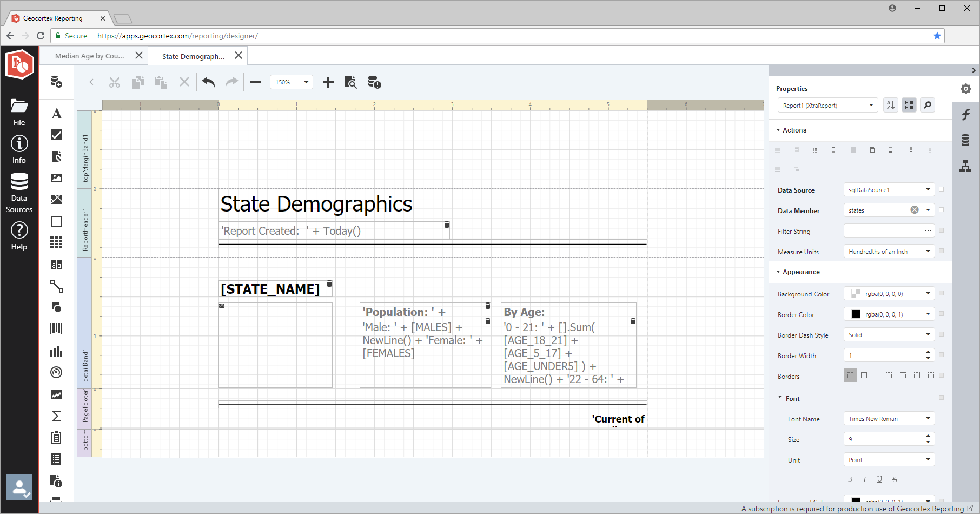The height and width of the screenshot is (514, 980).
Task: Select the Chart tool in toolbox
Action: [56, 351]
